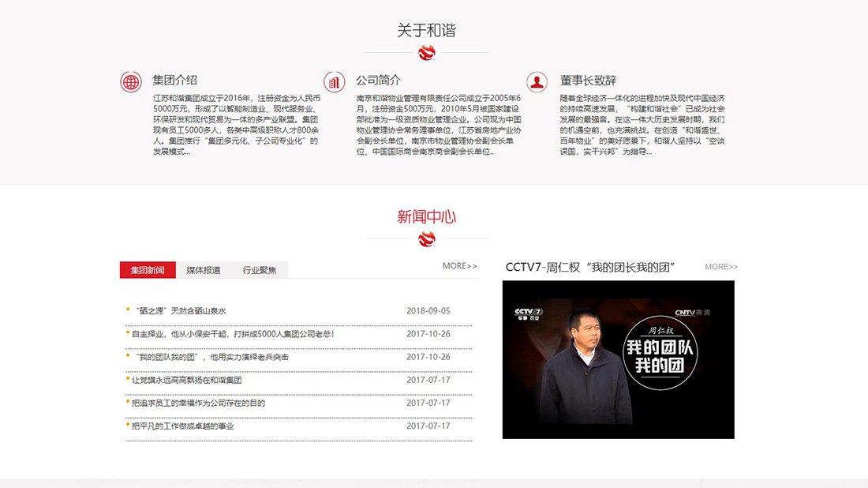
Task: Select the 集团新闻 tab
Action: pos(147,269)
